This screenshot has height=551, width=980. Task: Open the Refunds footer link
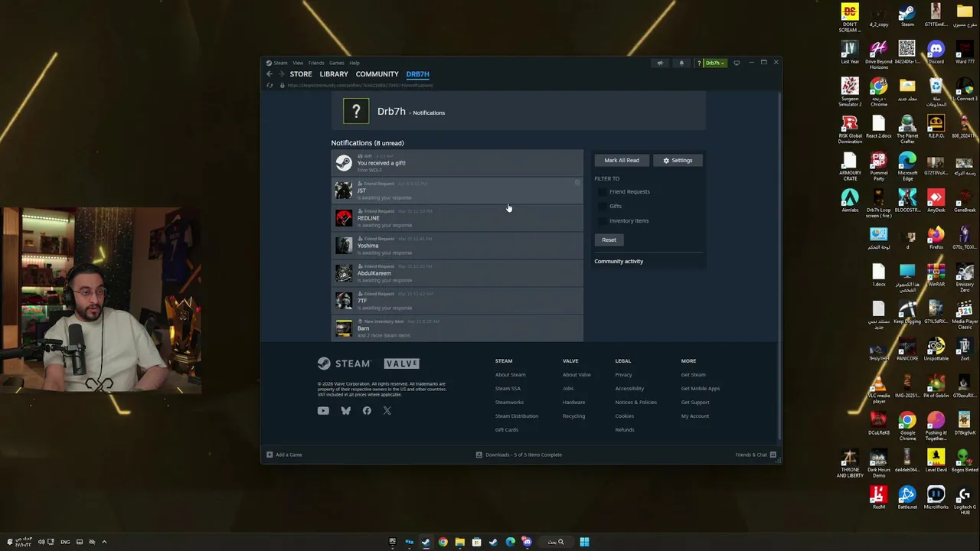pos(625,430)
